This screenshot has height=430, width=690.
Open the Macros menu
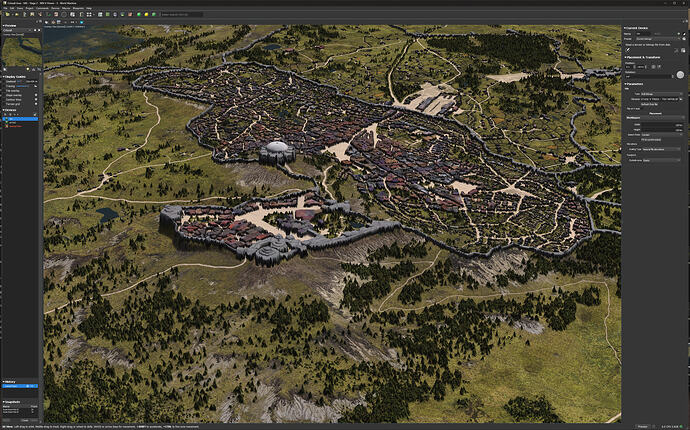[x=66, y=8]
